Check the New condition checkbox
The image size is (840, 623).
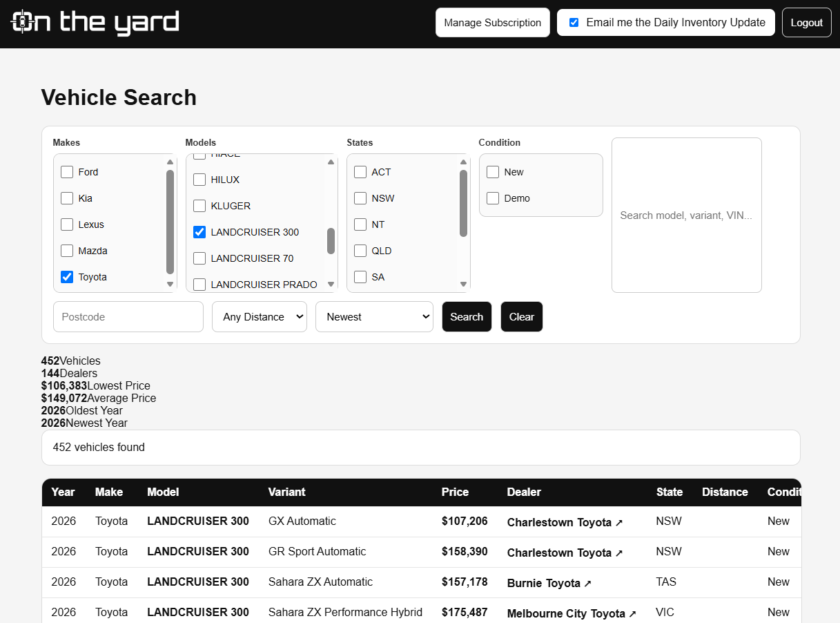click(493, 172)
